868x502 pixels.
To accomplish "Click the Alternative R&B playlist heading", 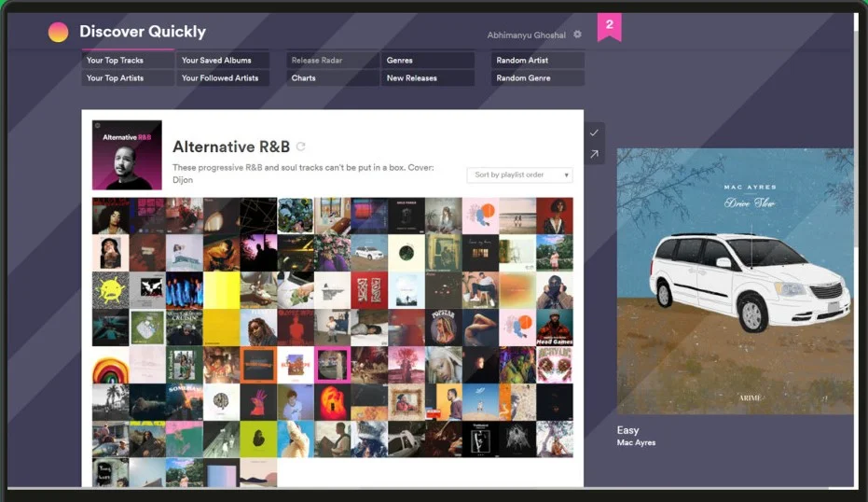I will [x=231, y=146].
